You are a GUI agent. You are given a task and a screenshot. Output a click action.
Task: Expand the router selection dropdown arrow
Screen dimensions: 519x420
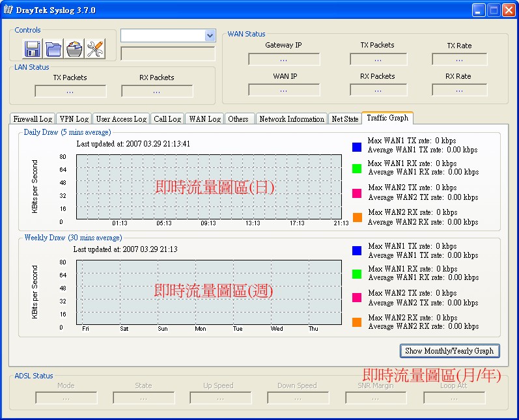[210, 35]
